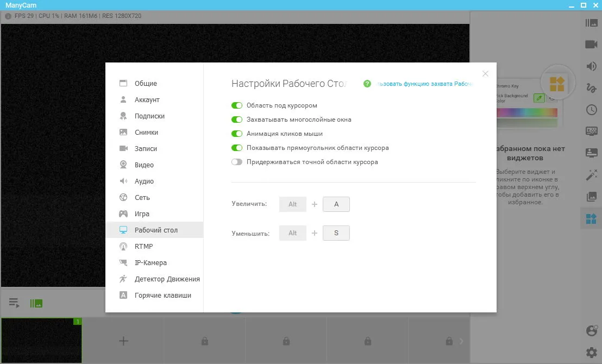Toggle Захватывать многослойные окна switch

(x=237, y=120)
